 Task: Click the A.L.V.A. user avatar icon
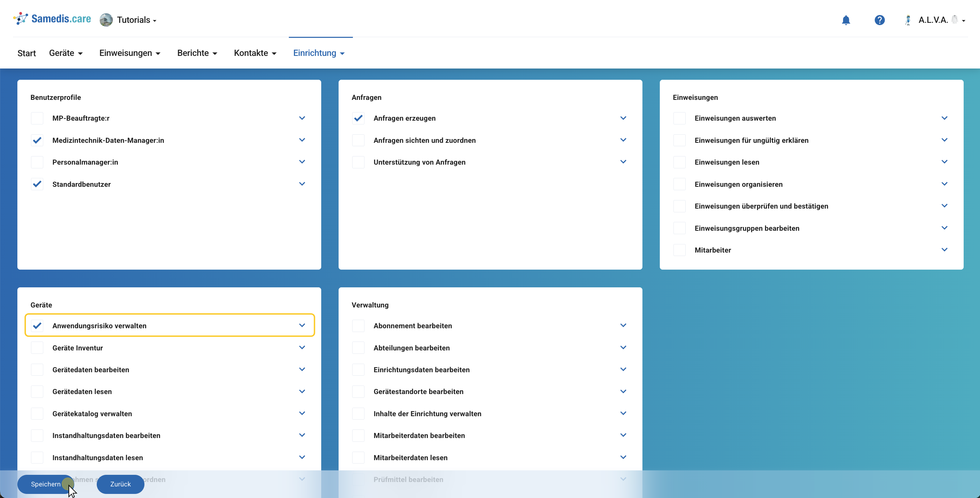(908, 20)
